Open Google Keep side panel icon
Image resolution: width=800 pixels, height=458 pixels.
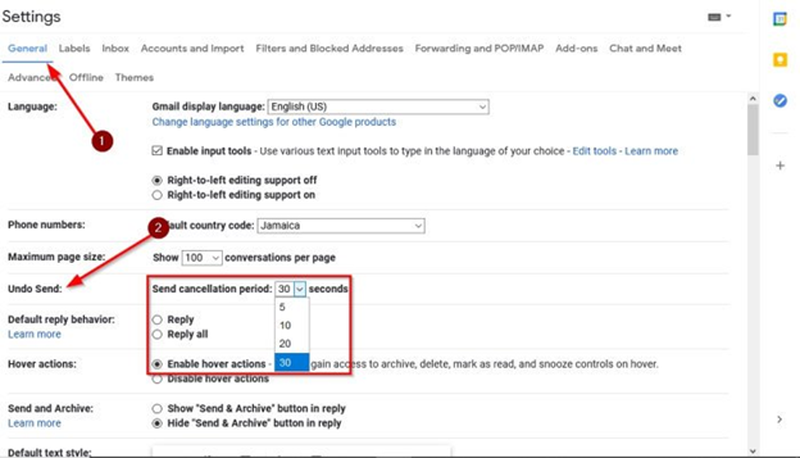coord(780,60)
